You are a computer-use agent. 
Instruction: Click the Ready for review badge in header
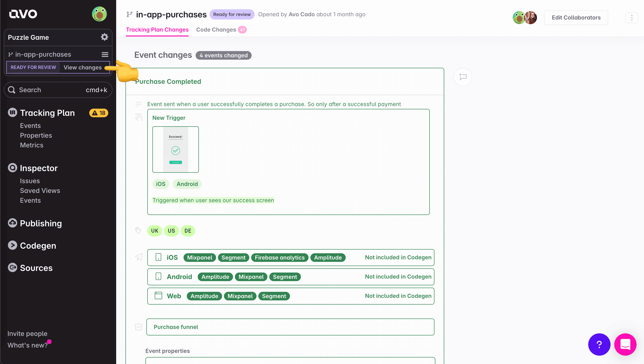(232, 14)
